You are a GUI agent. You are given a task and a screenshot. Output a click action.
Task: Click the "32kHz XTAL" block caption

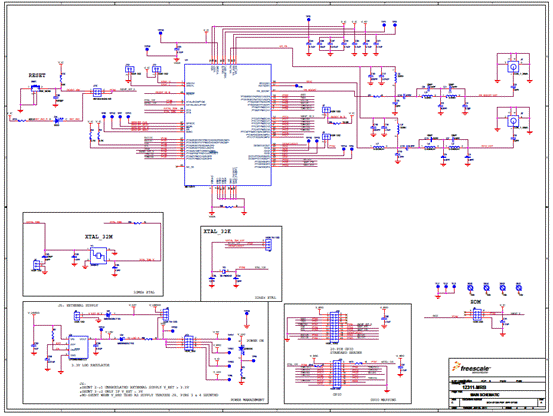point(265,298)
